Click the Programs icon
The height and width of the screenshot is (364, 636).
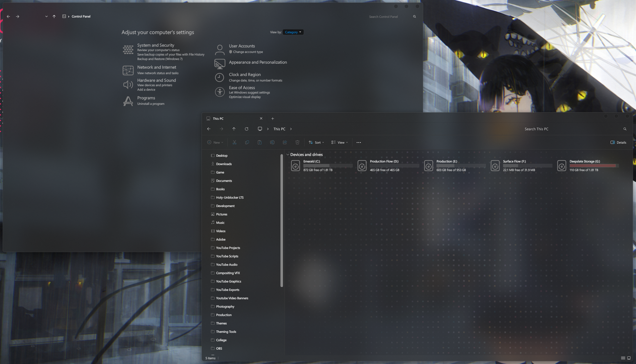(128, 101)
